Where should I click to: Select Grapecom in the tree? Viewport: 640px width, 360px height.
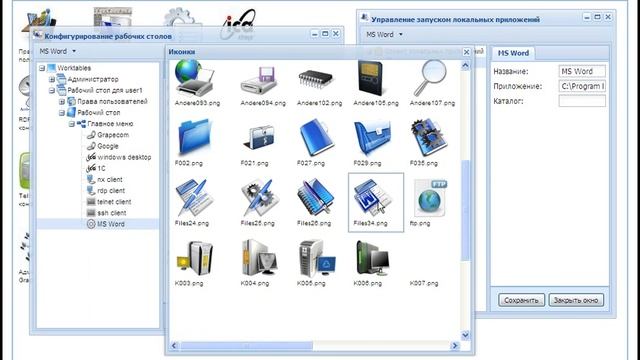(x=113, y=135)
